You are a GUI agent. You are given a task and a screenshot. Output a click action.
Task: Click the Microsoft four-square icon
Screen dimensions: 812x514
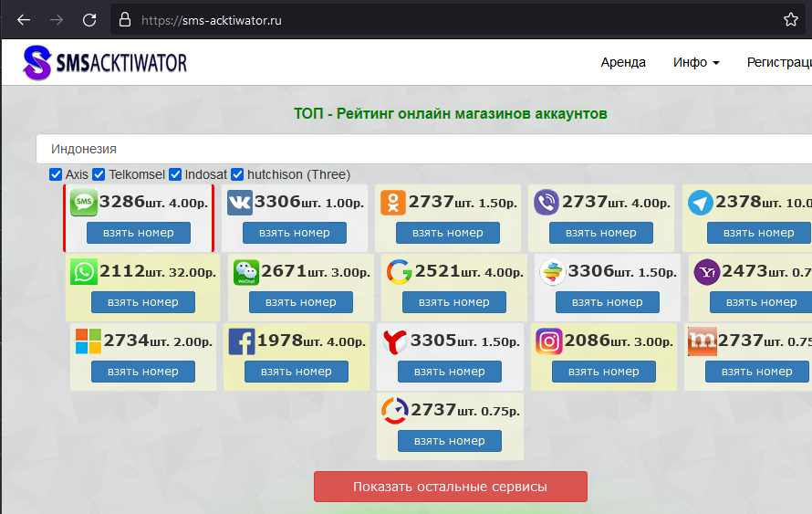(88, 341)
